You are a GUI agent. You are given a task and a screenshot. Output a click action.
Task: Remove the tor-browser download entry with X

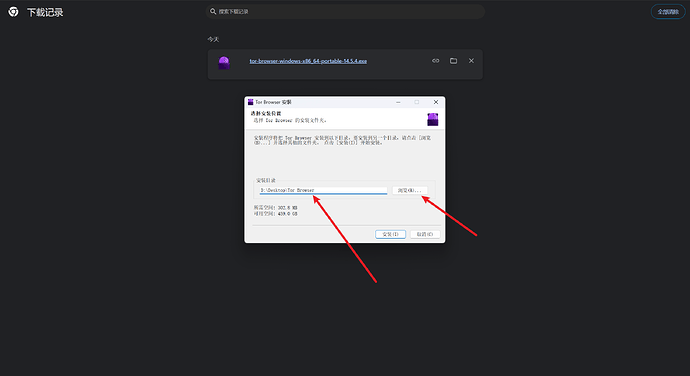point(471,61)
